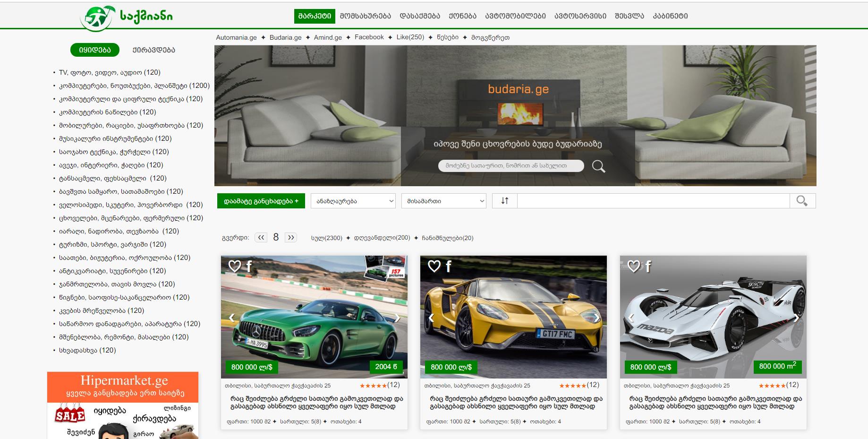Click the საქმიანი site logo
This screenshot has height=439, width=868.
127,17
